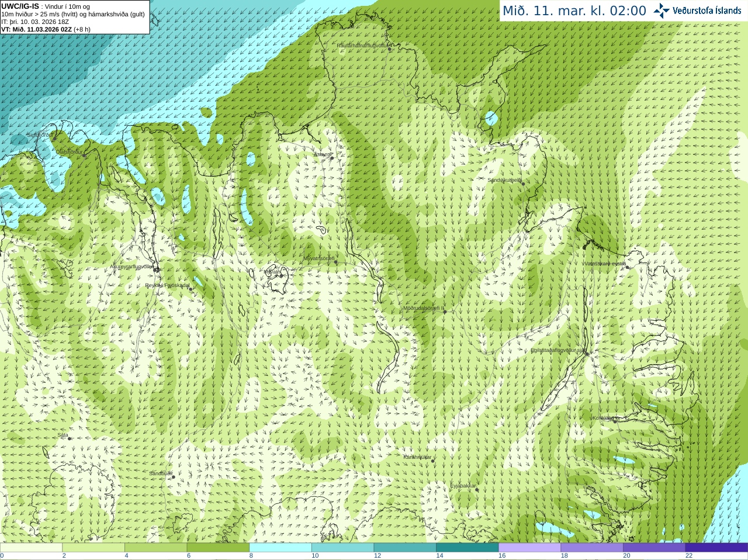Viewport: 748px width, 560px height.
Task: Click the Akureyrarflugvöllur label text
Action: [x=132, y=267]
